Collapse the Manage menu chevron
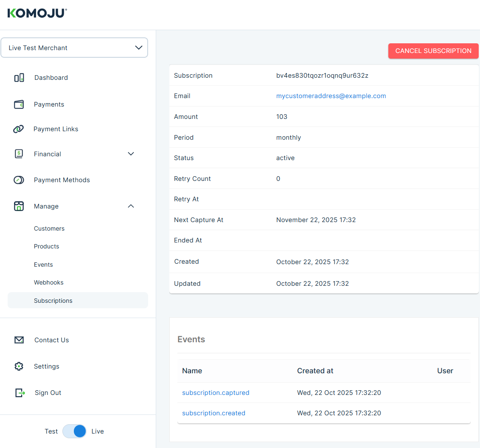This screenshot has width=480, height=448. tap(131, 206)
